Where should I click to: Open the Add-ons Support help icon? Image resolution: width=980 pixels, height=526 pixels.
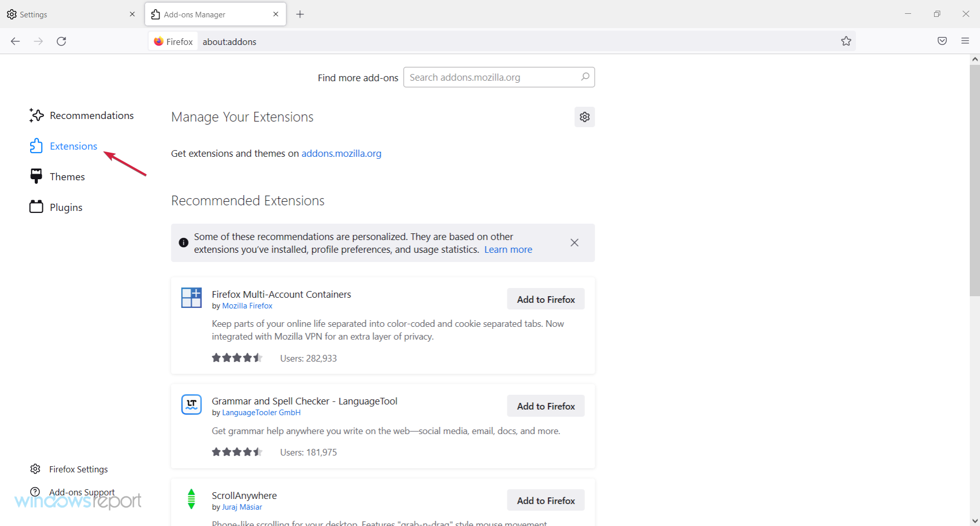point(34,492)
